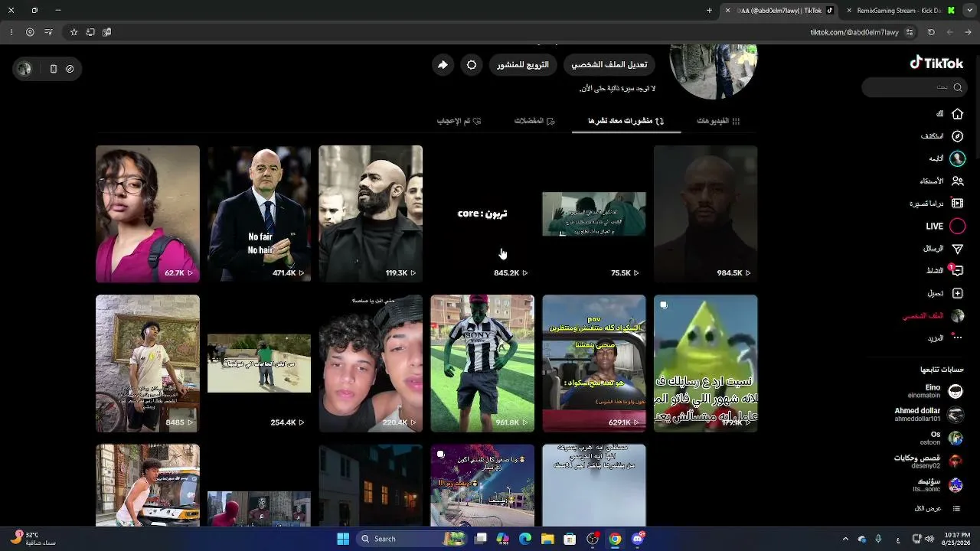Open the المزيد more options dots
The width and height of the screenshot is (980, 551).
point(957,338)
